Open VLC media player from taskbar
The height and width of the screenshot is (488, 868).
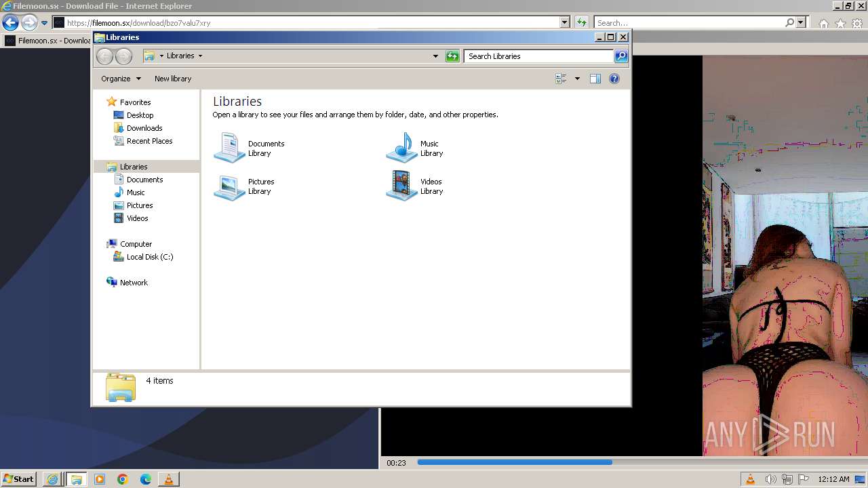pyautogui.click(x=168, y=479)
